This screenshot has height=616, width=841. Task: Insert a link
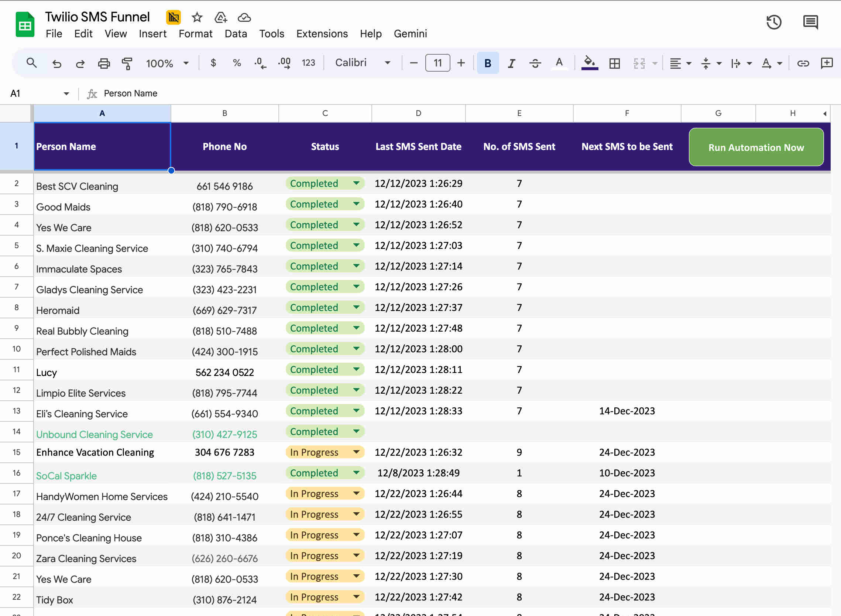tap(803, 64)
